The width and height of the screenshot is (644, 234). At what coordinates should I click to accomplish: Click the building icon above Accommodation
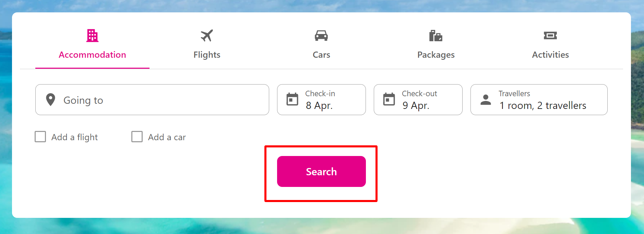[92, 35]
